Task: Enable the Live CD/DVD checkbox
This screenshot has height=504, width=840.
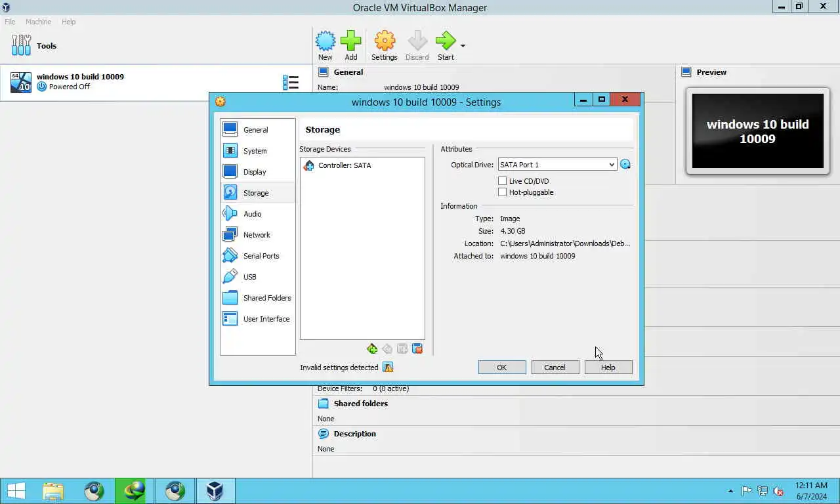Action: pos(503,181)
